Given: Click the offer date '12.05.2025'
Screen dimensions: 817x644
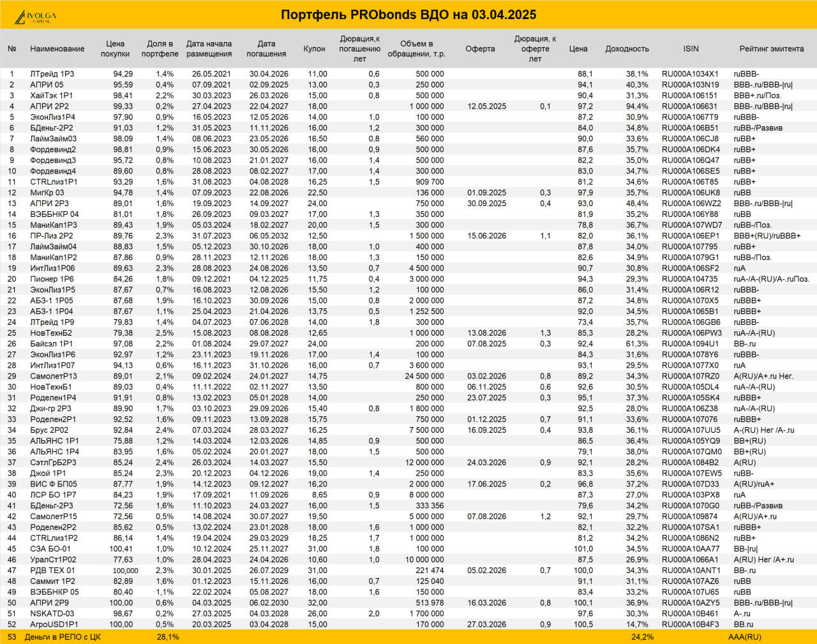Looking at the screenshot, I should coord(486,107).
